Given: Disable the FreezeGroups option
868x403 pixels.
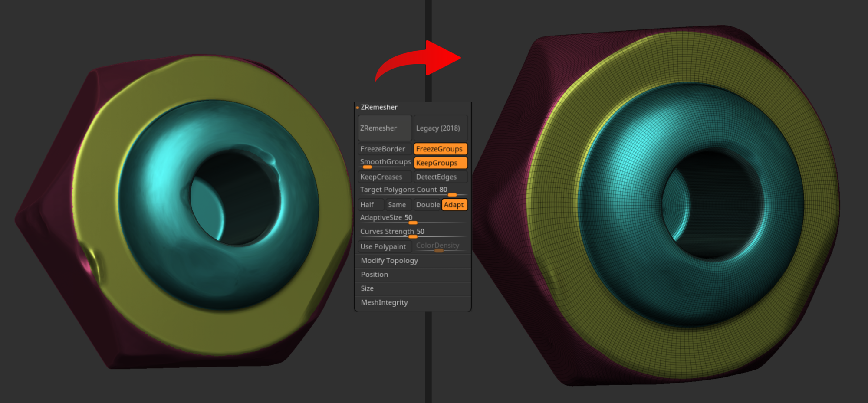Looking at the screenshot, I should pyautogui.click(x=441, y=149).
